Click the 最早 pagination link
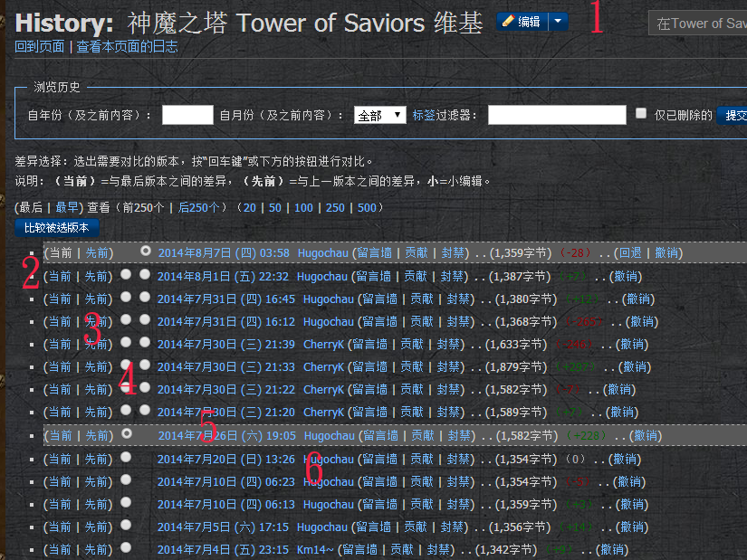Screen dimensions: 747x560 [x=67, y=207]
